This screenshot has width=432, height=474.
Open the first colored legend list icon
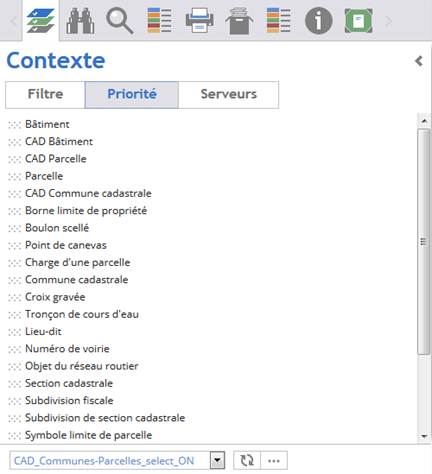click(160, 21)
